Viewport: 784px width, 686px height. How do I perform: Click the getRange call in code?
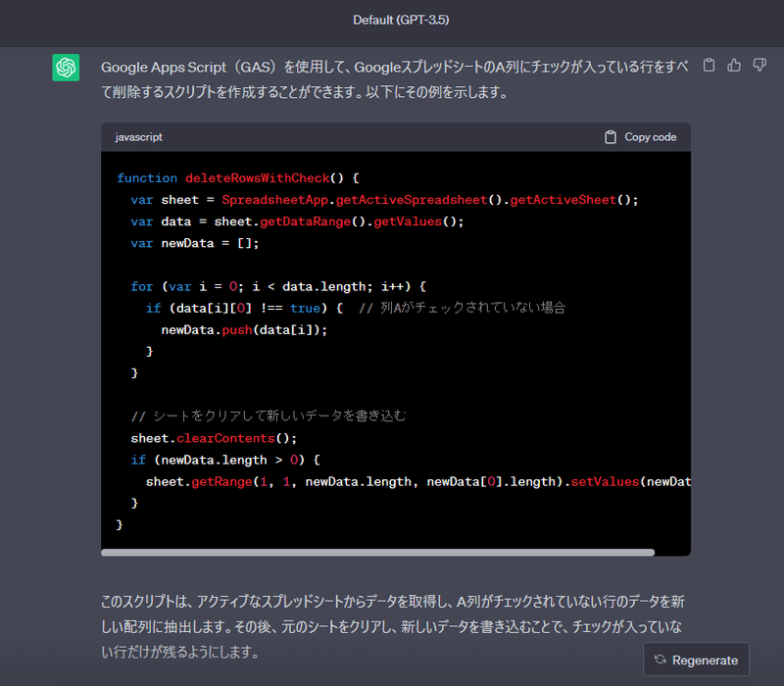pos(222,482)
